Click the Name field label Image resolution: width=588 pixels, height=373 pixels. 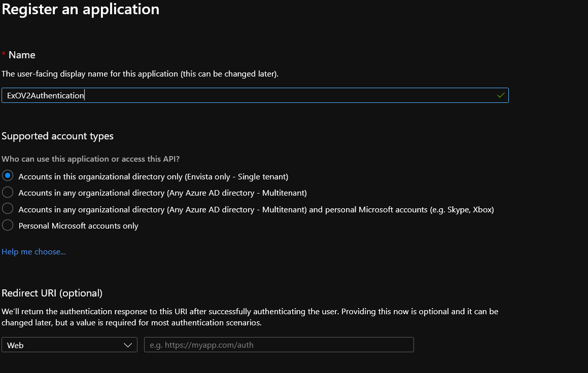click(x=22, y=55)
